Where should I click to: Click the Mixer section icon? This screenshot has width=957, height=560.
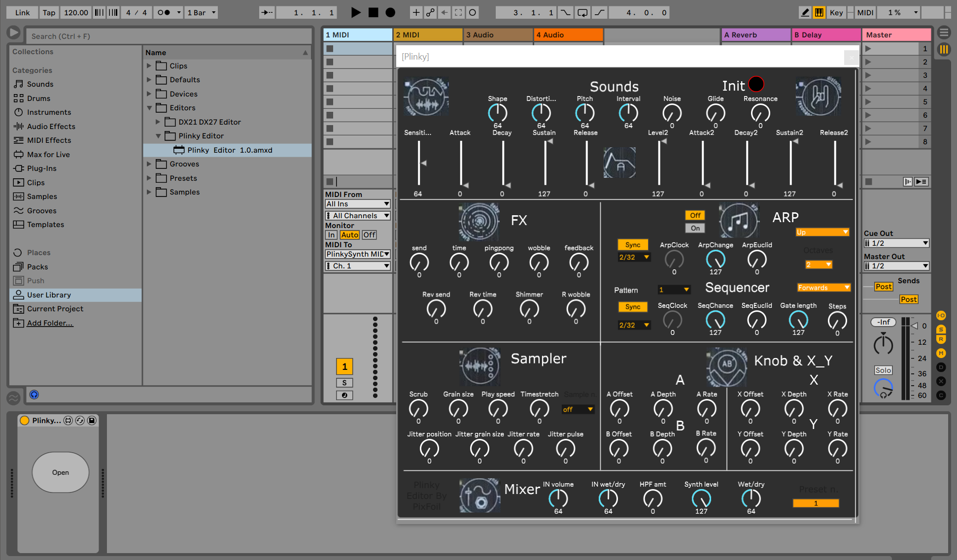point(479,495)
